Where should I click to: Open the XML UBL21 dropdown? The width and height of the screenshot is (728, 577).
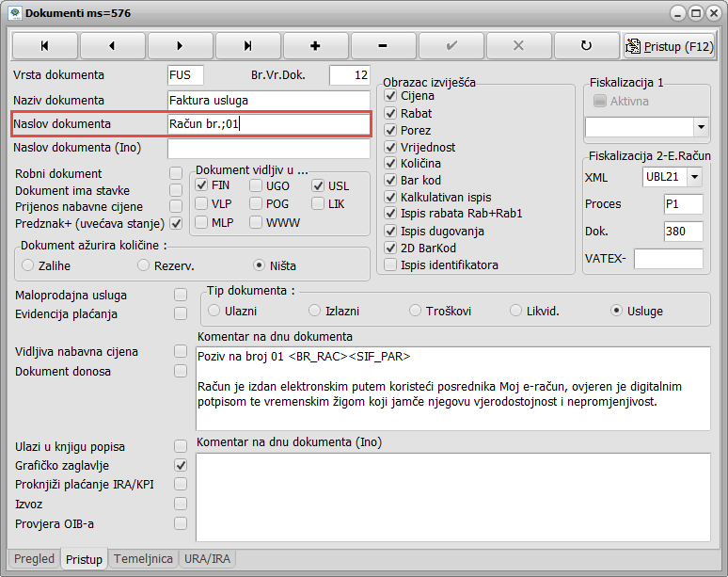coord(695,177)
